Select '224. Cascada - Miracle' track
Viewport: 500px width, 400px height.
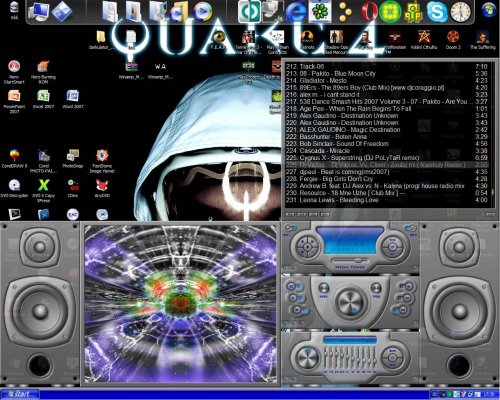coord(387,151)
